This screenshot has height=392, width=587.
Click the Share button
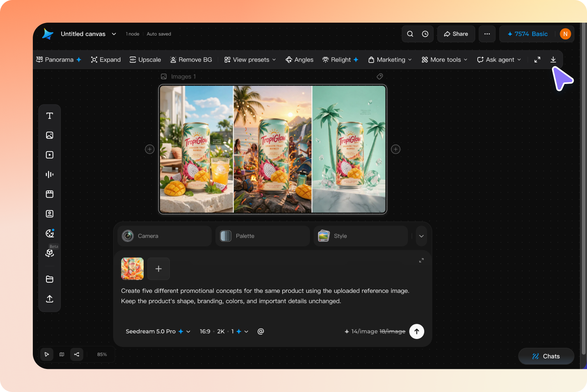click(456, 34)
